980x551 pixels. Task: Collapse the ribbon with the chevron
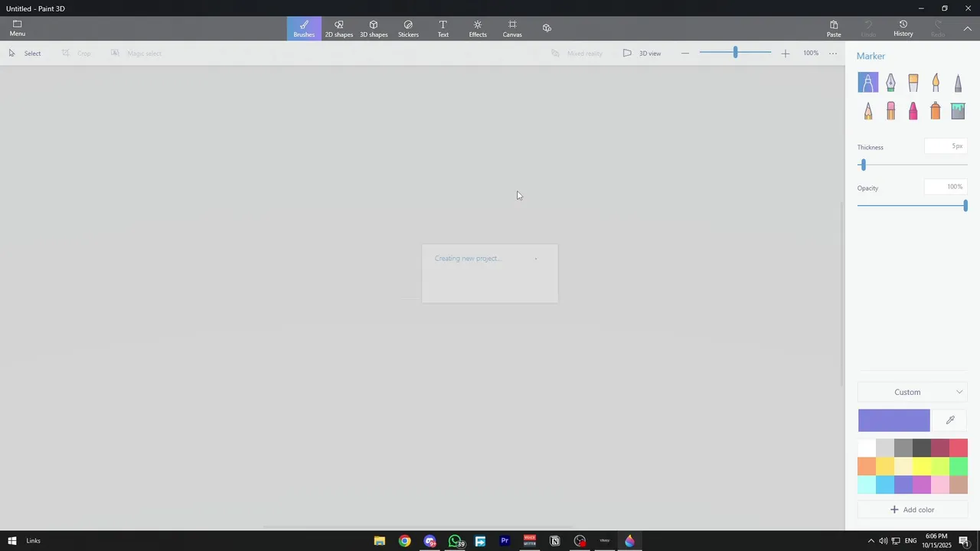[968, 28]
